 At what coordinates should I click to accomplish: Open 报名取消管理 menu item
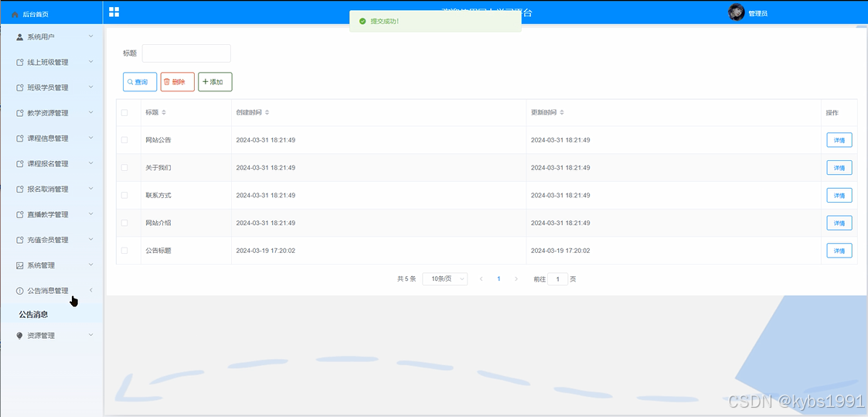[x=52, y=190]
